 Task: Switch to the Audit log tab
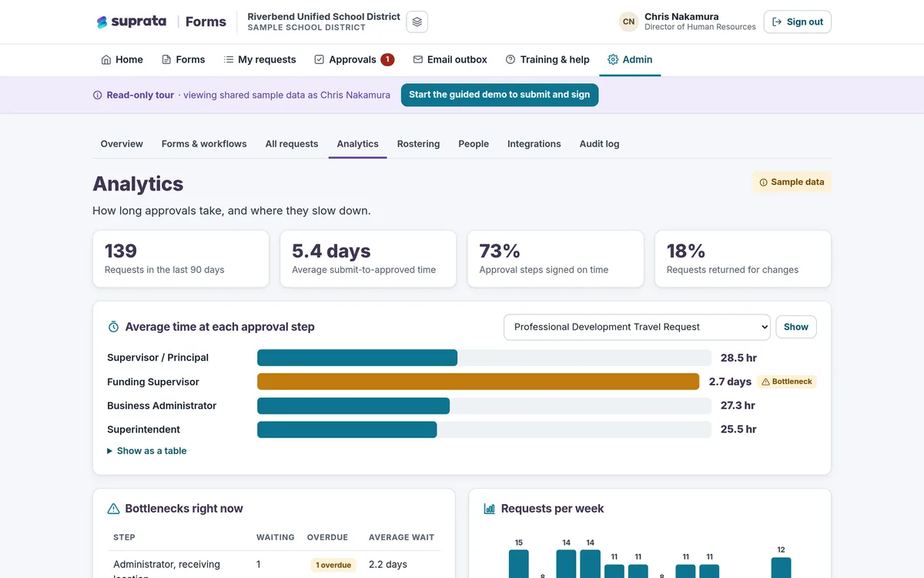tap(599, 144)
